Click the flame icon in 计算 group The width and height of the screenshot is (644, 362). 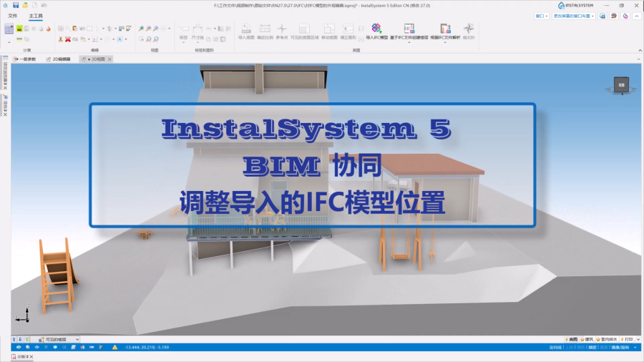[49, 29]
